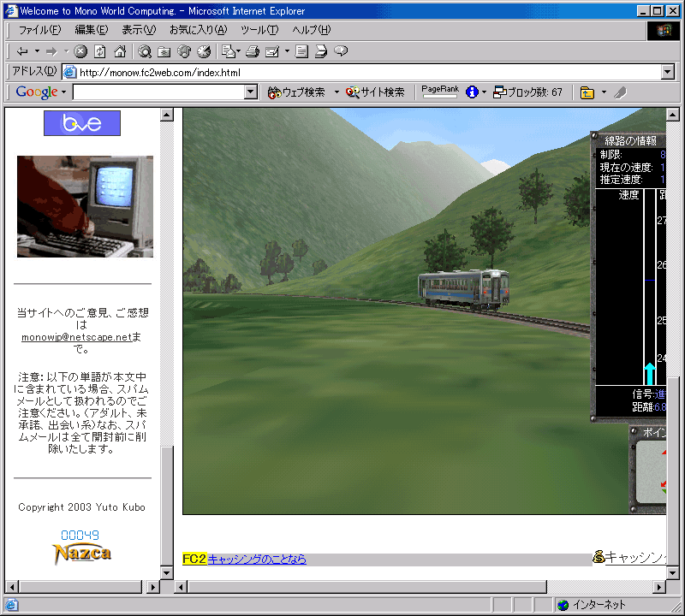The height and width of the screenshot is (616, 685).
Task: Click the Mail toolbar icon
Action: [229, 51]
